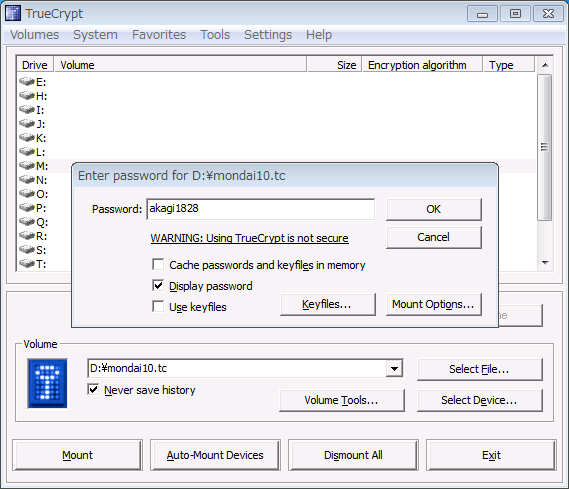Open Volume Tools...
The height and width of the screenshot is (489, 569).
click(x=342, y=400)
